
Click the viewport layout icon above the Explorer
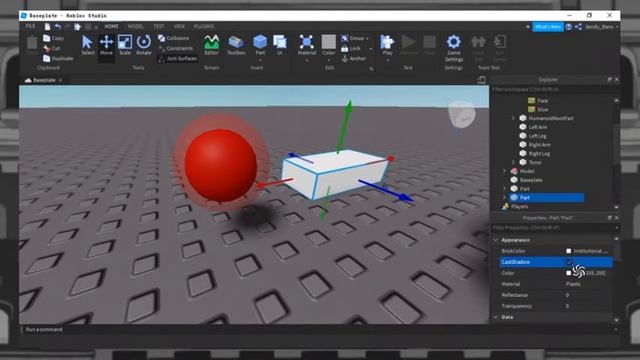pos(481,80)
